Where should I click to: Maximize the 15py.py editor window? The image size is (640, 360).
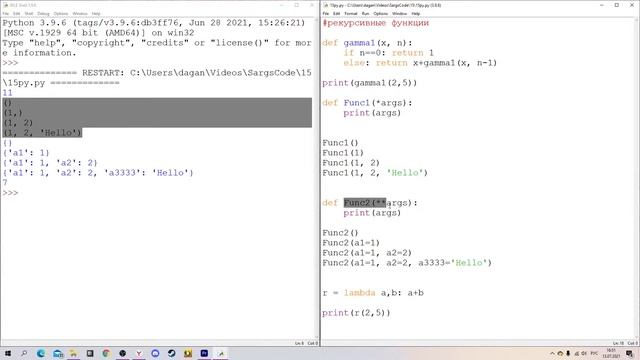tap(617, 5)
